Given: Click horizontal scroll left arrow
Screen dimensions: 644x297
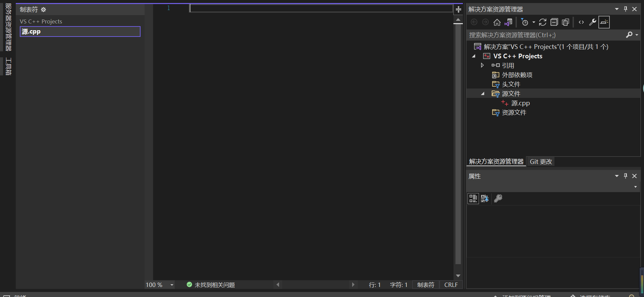Looking at the screenshot, I should tap(278, 285).
